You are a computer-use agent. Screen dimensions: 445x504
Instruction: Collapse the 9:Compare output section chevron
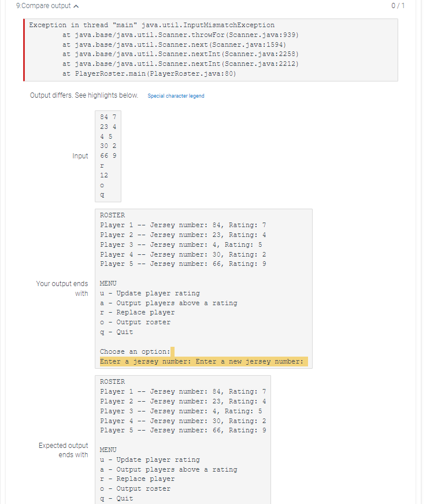76,6
